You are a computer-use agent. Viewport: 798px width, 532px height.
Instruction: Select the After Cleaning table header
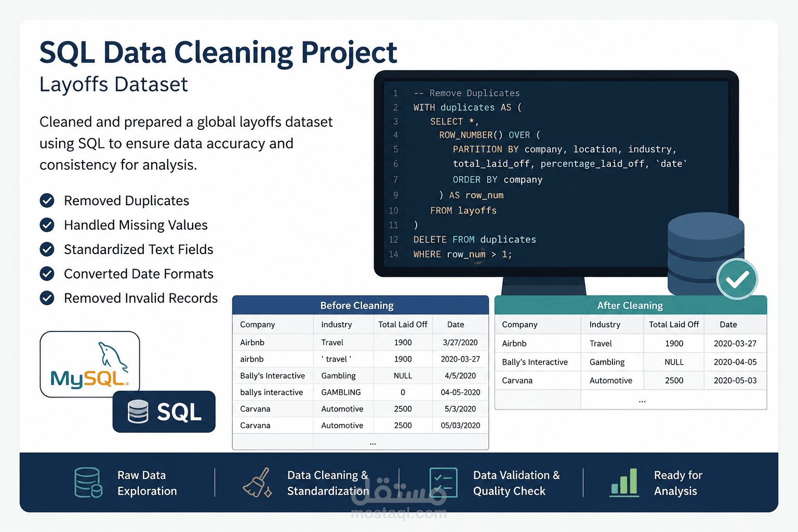[631, 305]
